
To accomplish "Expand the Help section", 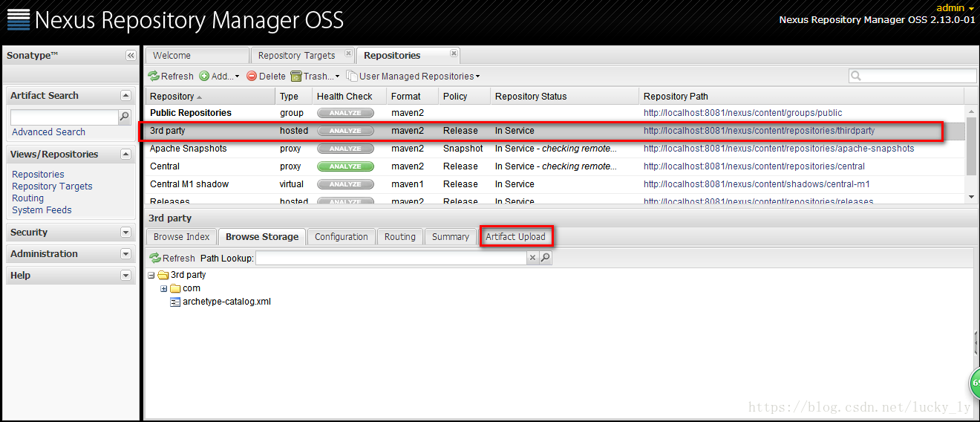I will tap(126, 276).
